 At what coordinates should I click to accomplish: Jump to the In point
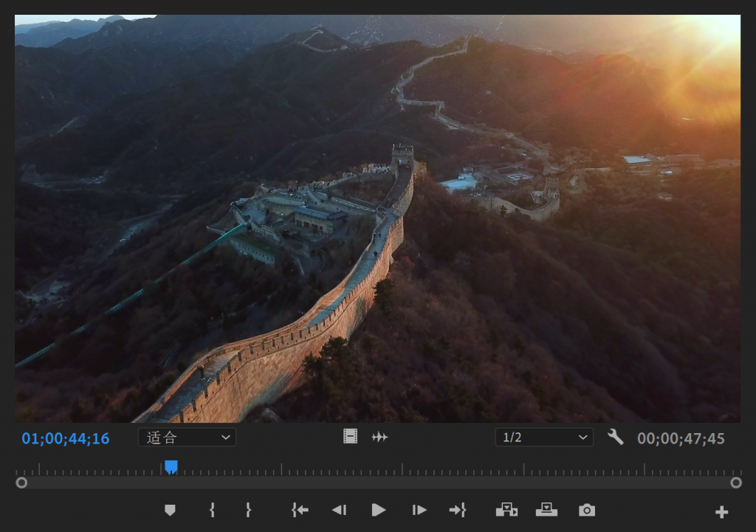pos(300,510)
